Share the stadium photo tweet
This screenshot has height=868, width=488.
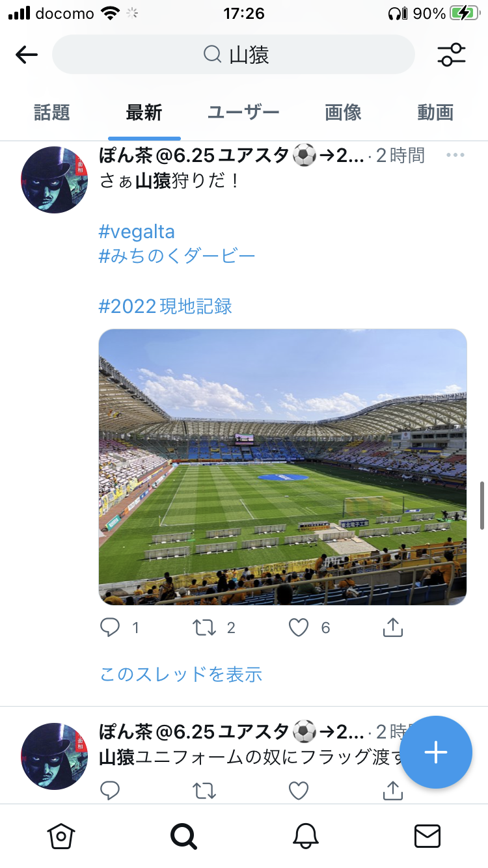[392, 627]
